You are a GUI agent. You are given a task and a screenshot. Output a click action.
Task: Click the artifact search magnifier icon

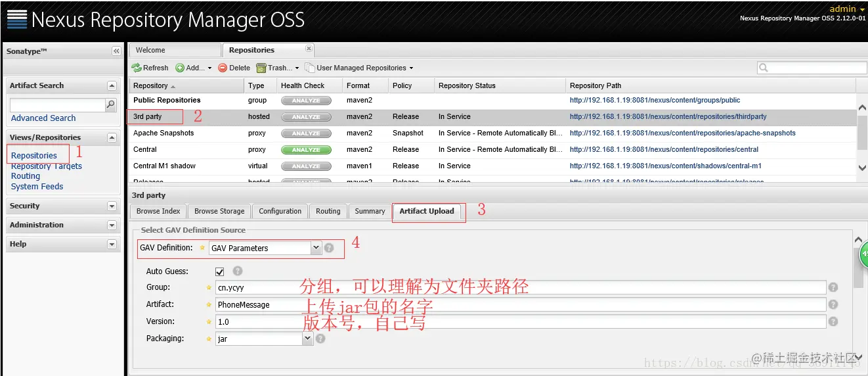coord(111,105)
